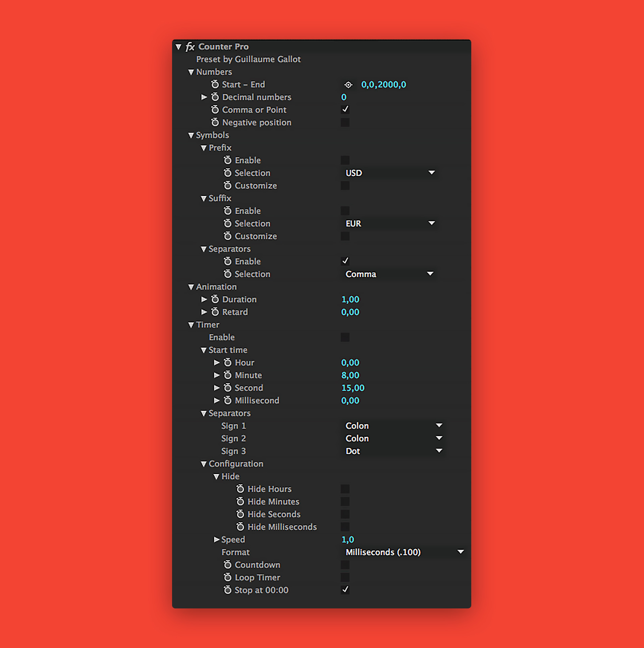644x648 pixels.
Task: Click the Start – End value 0,0,2000,0
Action: coord(383,85)
